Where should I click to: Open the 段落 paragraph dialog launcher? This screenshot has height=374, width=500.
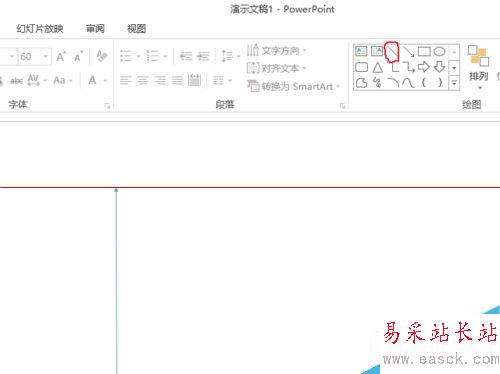click(x=342, y=106)
